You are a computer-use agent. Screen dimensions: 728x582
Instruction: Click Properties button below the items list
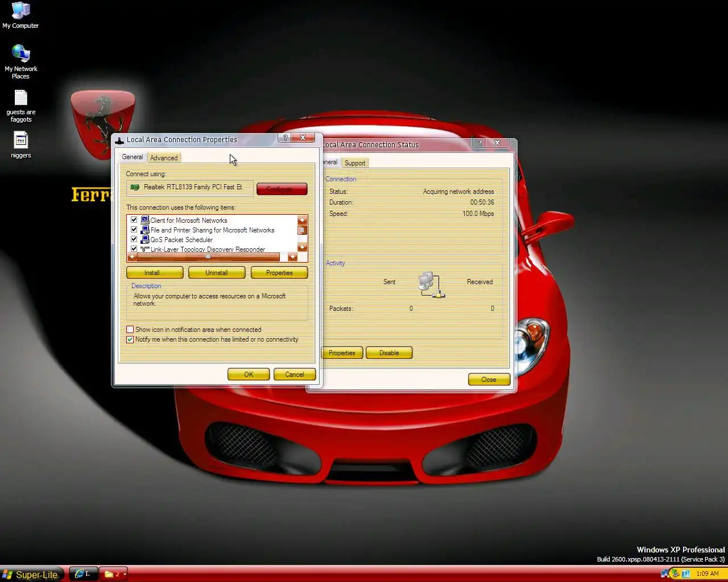click(x=279, y=273)
